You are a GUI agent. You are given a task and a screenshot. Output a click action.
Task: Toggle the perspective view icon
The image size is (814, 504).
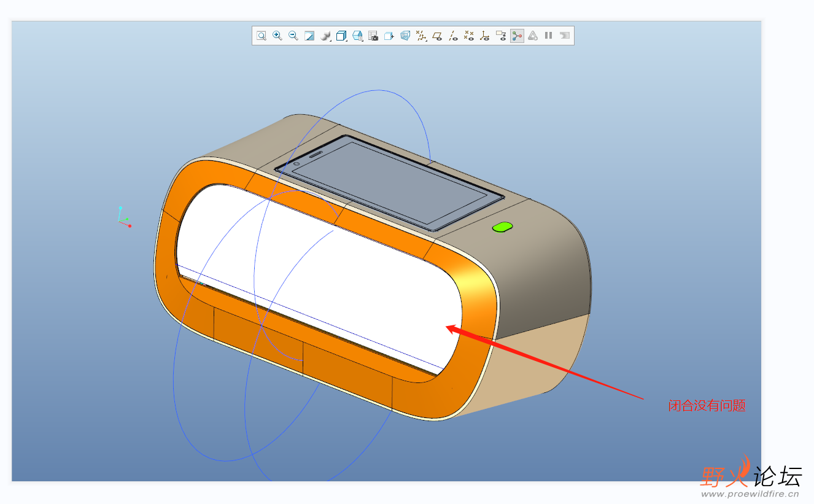tap(405, 36)
